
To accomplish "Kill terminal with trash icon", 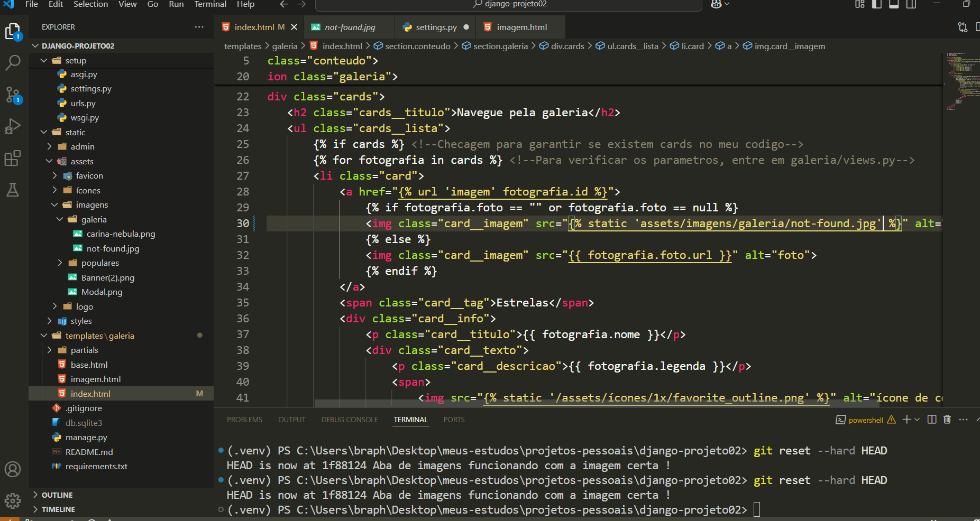I will (x=947, y=420).
